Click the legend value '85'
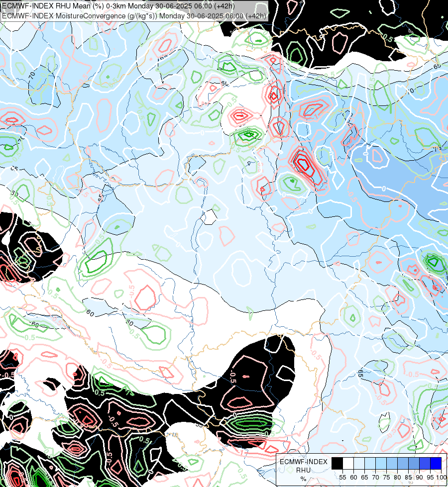This screenshot has height=487, width=448. coord(408,478)
